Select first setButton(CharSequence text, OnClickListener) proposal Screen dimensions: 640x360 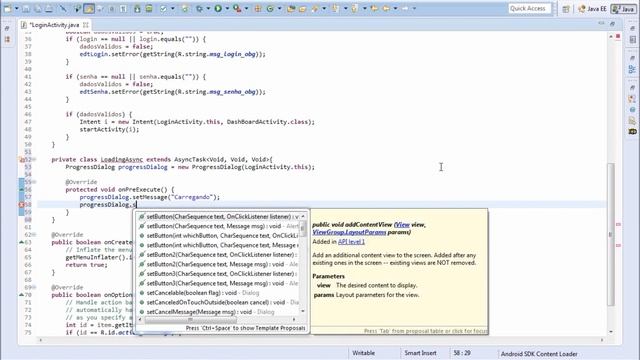coord(219,216)
